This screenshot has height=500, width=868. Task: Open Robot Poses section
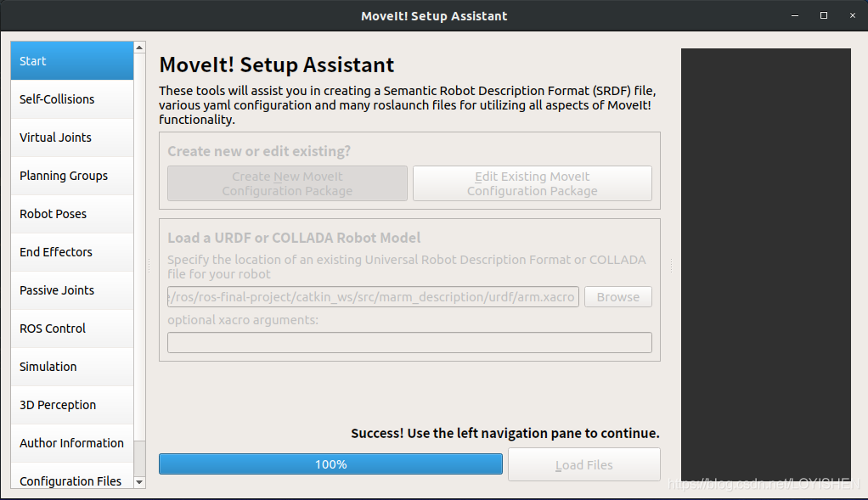point(72,214)
